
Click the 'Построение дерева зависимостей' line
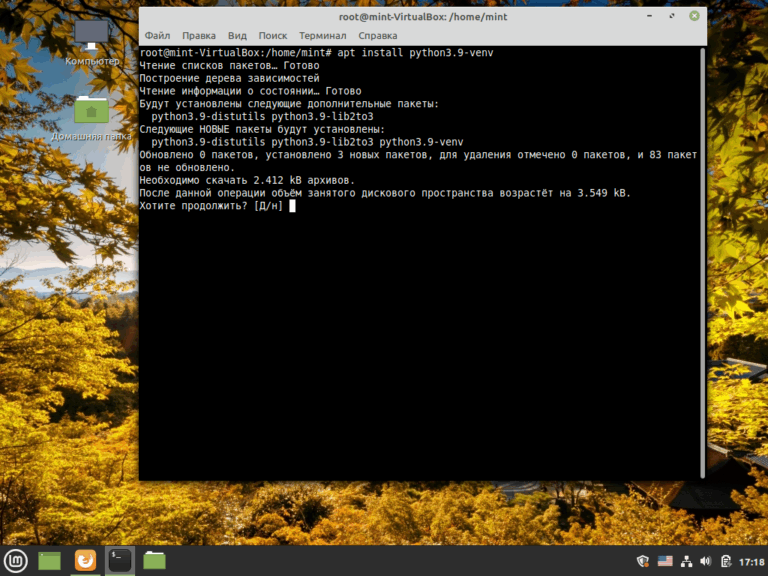[229, 78]
